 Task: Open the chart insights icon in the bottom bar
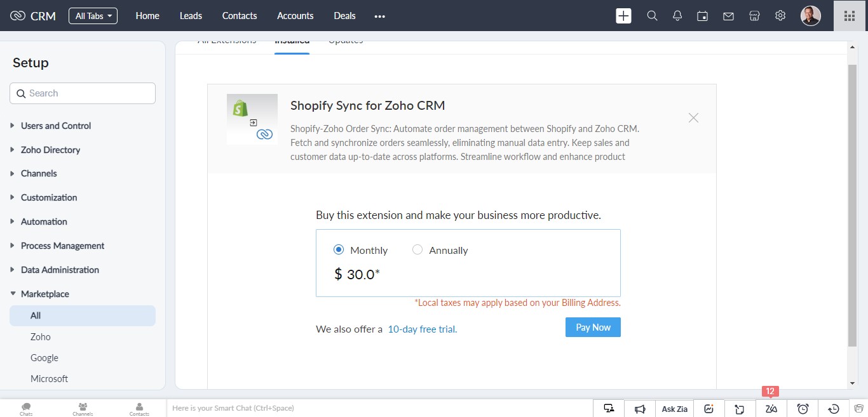tap(709, 409)
